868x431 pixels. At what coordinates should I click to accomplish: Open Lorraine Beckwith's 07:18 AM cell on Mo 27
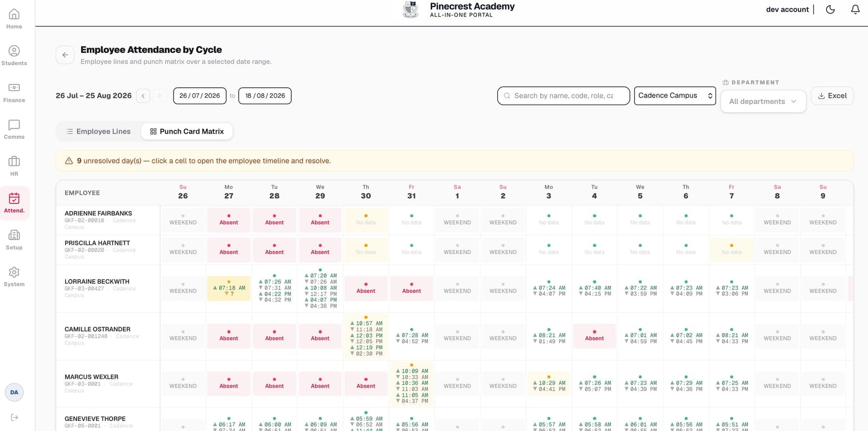pyautogui.click(x=229, y=288)
